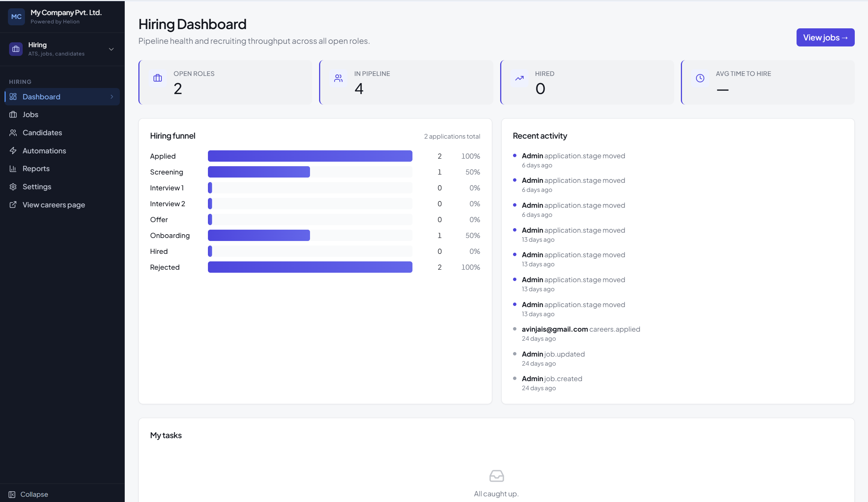
Task: Click the Offer stage label
Action: coord(159,219)
